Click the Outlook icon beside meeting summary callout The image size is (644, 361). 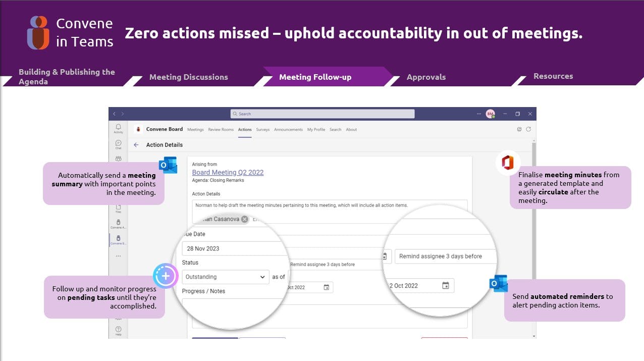[168, 165]
